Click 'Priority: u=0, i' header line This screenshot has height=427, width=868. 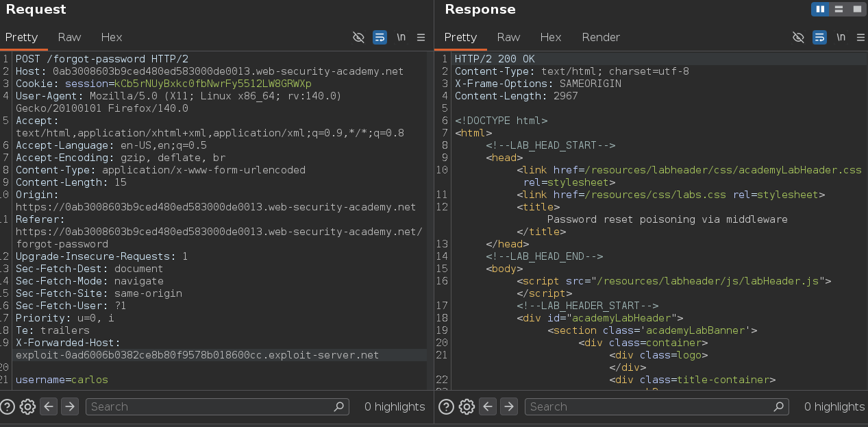pyautogui.click(x=65, y=318)
